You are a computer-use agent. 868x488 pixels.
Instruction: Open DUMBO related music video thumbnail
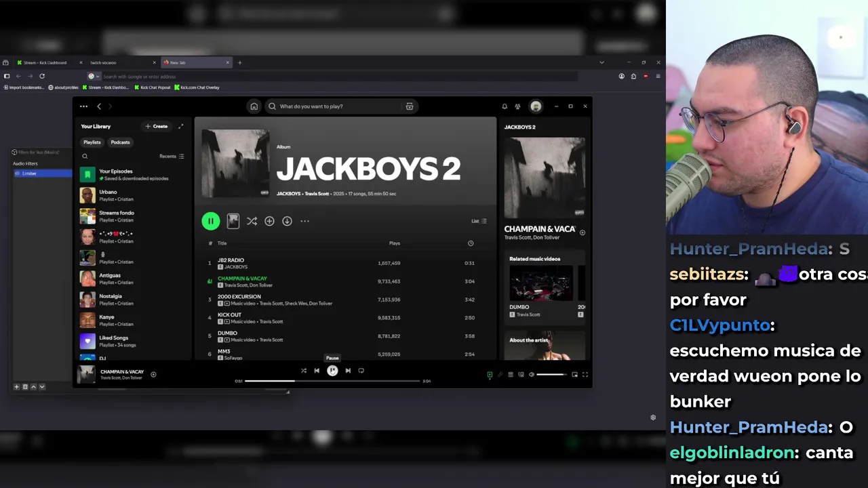541,283
